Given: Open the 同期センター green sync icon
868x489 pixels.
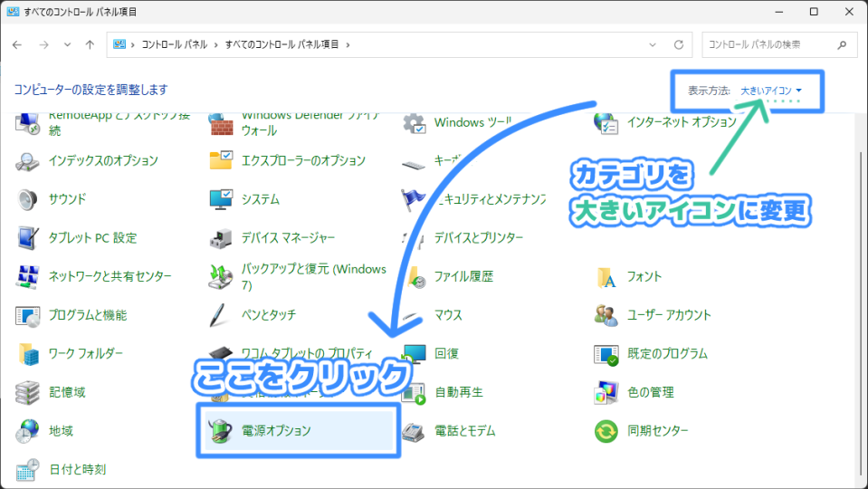Looking at the screenshot, I should tap(606, 431).
